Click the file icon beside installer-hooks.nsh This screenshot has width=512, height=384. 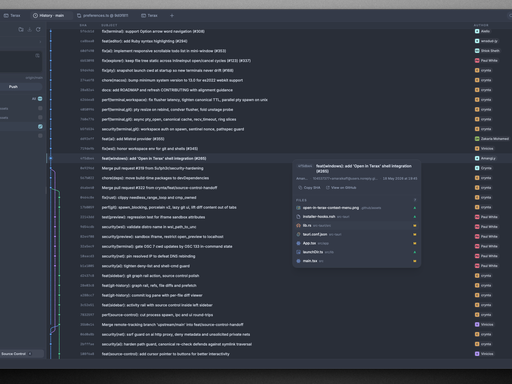[x=298, y=217]
